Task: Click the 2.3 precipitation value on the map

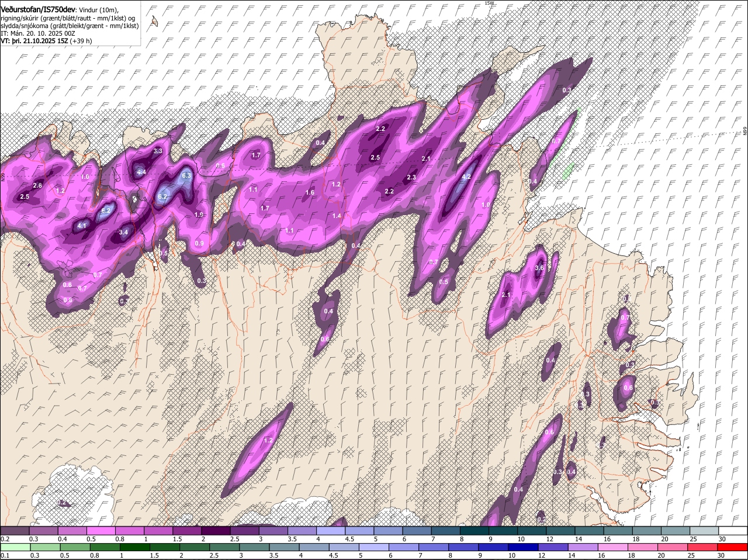Action: pos(411,178)
